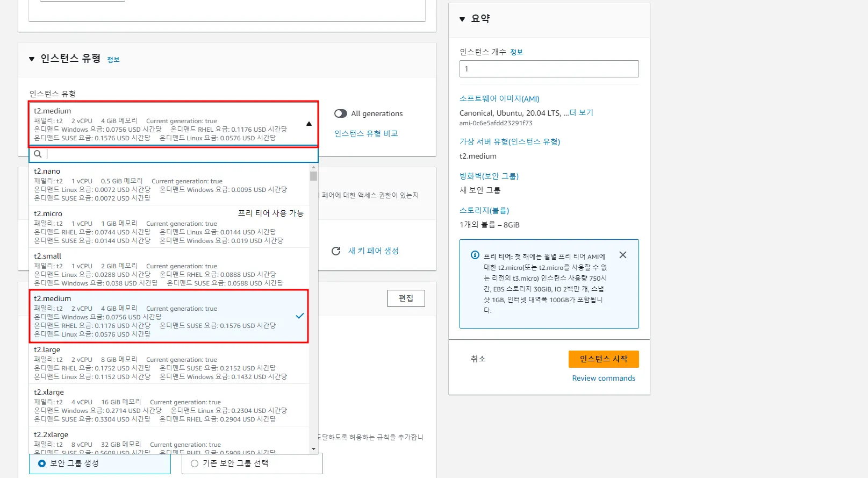Select the t2.micro free tier option
The width and height of the screenshot is (868, 478).
(x=169, y=227)
